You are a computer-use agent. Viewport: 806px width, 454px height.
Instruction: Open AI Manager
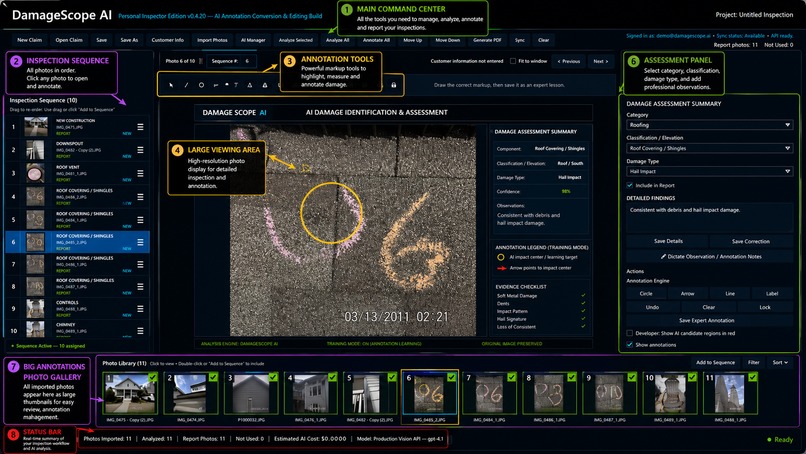(253, 40)
